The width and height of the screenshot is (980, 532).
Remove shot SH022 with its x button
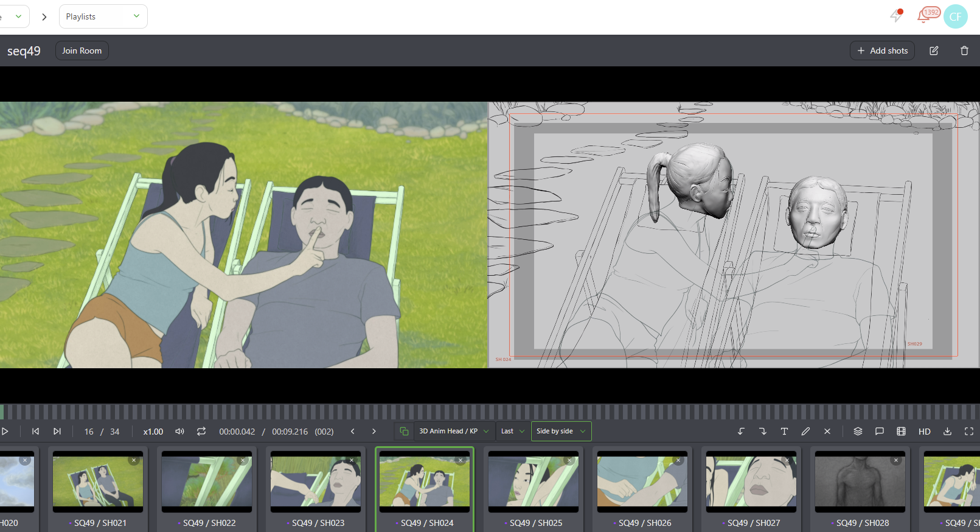[243, 460]
